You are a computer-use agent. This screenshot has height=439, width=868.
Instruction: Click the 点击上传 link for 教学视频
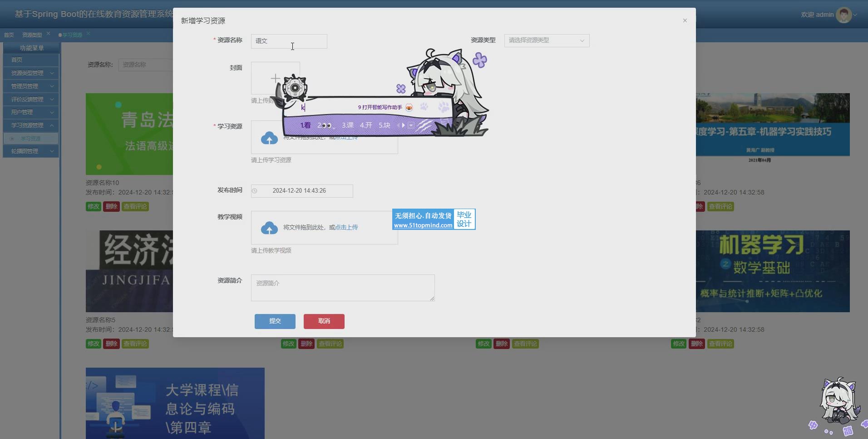coord(346,227)
